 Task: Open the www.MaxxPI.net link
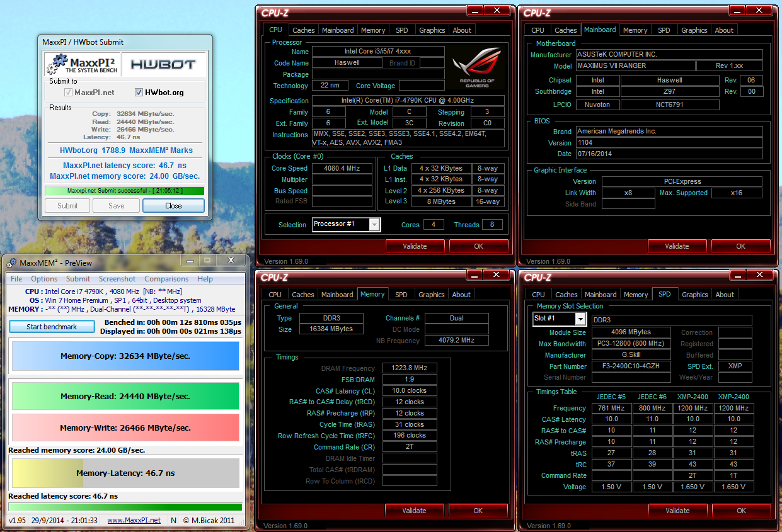(x=134, y=521)
